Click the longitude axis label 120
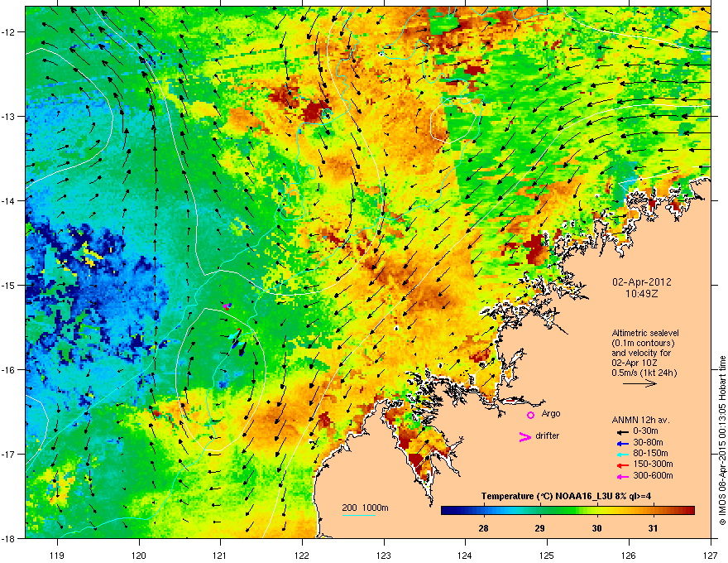This screenshot has width=728, height=563. tap(139, 555)
